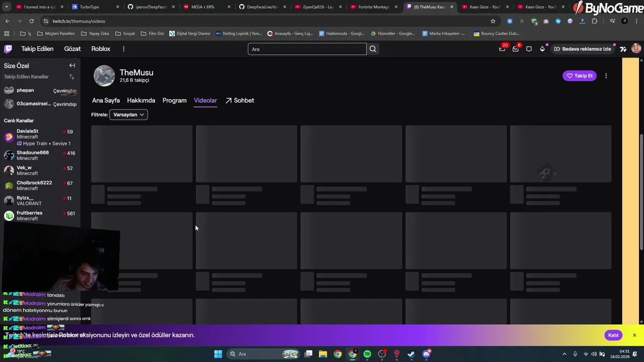The width and height of the screenshot is (644, 362).
Task: Open Twitch notifications with badge 20
Action: 503,48
